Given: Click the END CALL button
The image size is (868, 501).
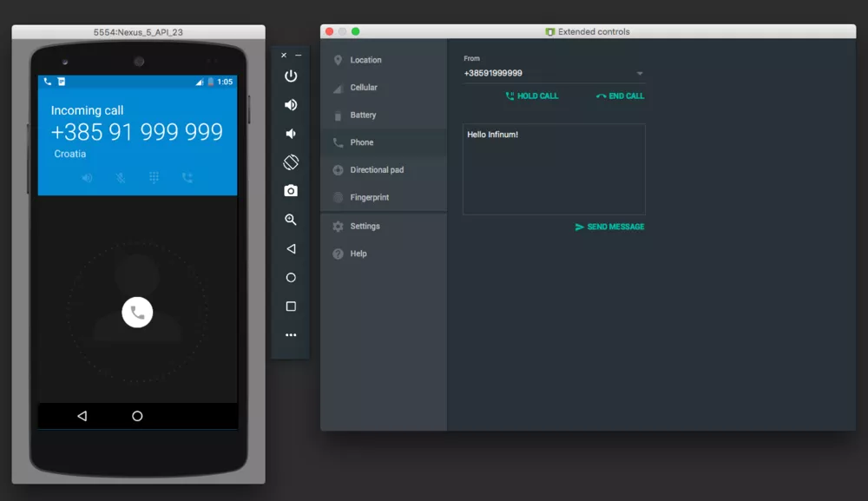Looking at the screenshot, I should pos(621,96).
